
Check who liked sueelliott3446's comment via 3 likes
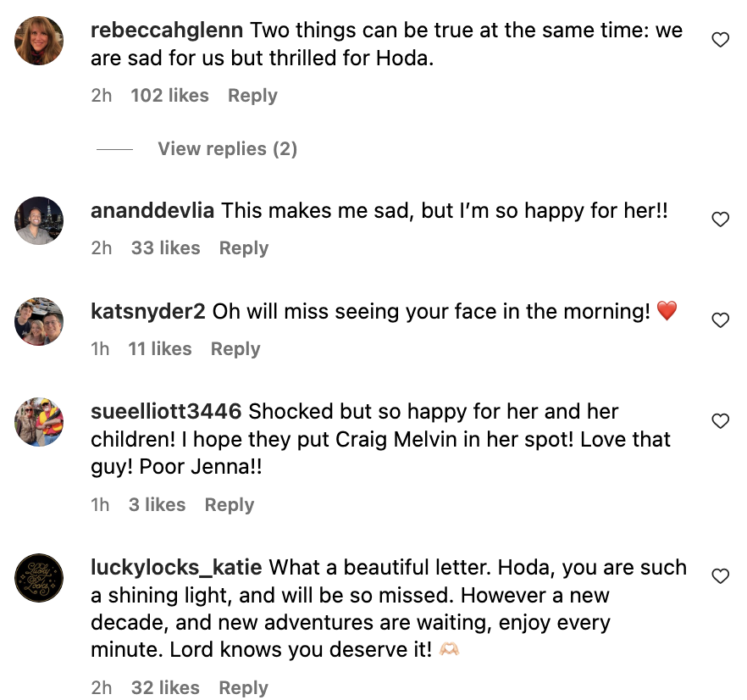157,504
